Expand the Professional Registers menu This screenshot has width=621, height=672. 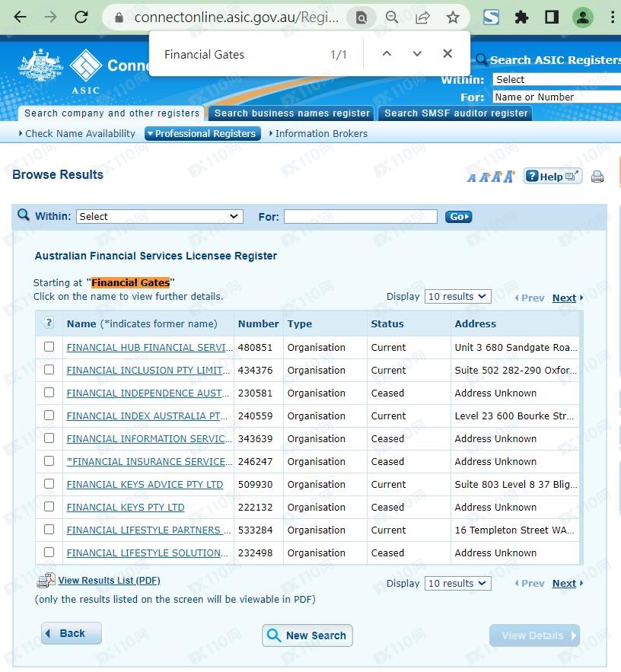pyautogui.click(x=202, y=134)
